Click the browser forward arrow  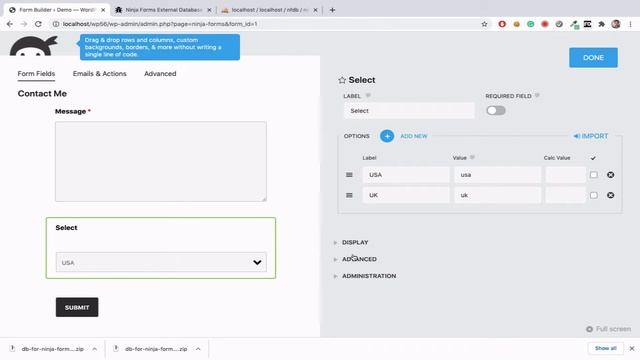click(24, 24)
